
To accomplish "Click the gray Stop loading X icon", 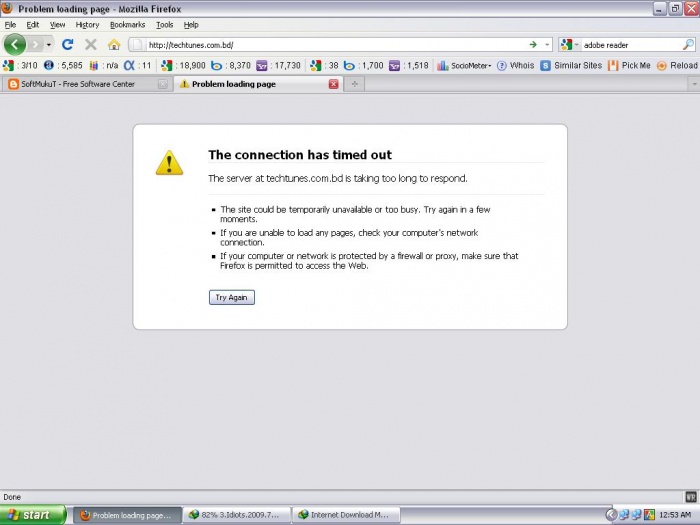I will click(x=91, y=45).
